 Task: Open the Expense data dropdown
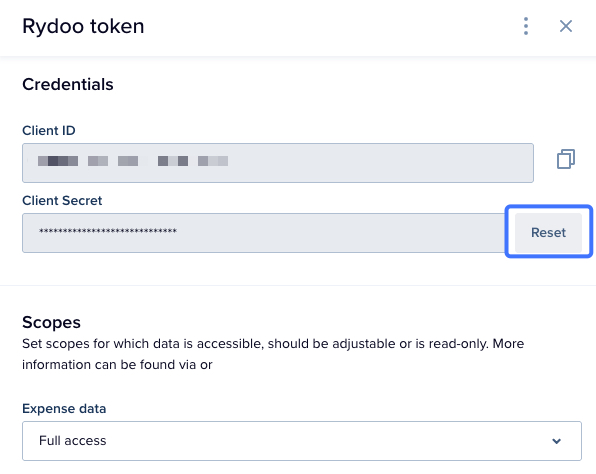click(x=302, y=441)
